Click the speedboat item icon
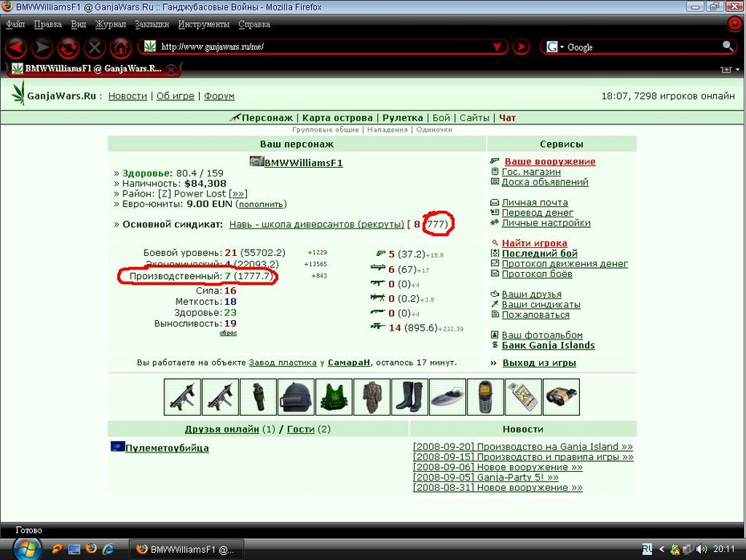 pyautogui.click(x=448, y=397)
